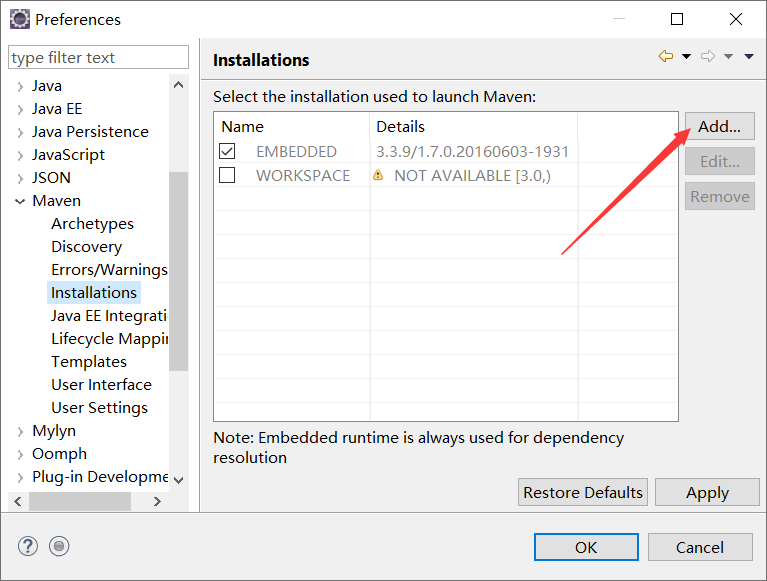Select the WORKSPACE row name text
This screenshot has height=581, width=767.
point(303,176)
